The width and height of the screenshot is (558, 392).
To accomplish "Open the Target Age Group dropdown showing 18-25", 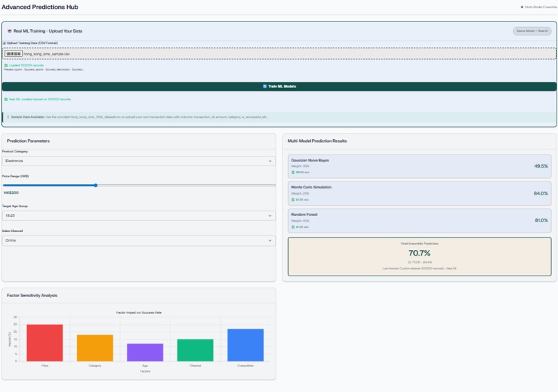I will pos(138,216).
